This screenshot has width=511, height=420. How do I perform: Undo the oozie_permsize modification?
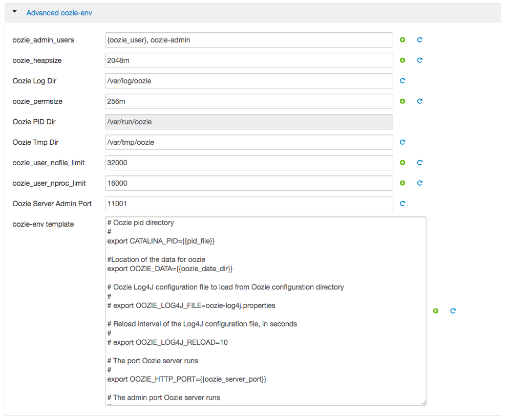[420, 101]
